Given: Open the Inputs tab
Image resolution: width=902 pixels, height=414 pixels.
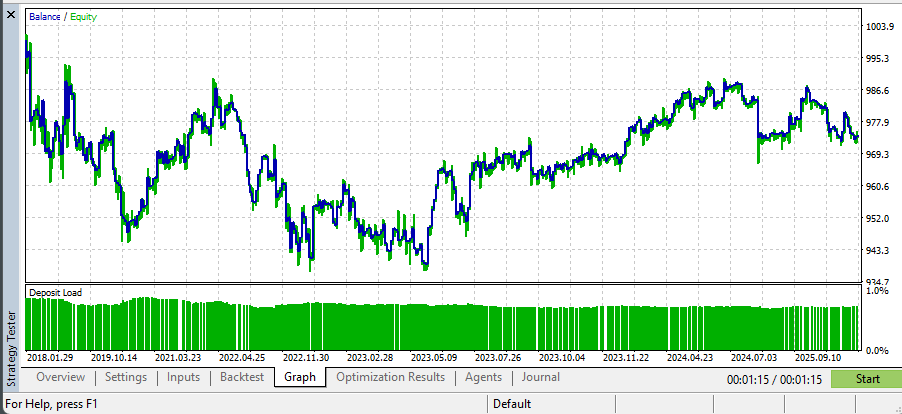Looking at the screenshot, I should [183, 377].
